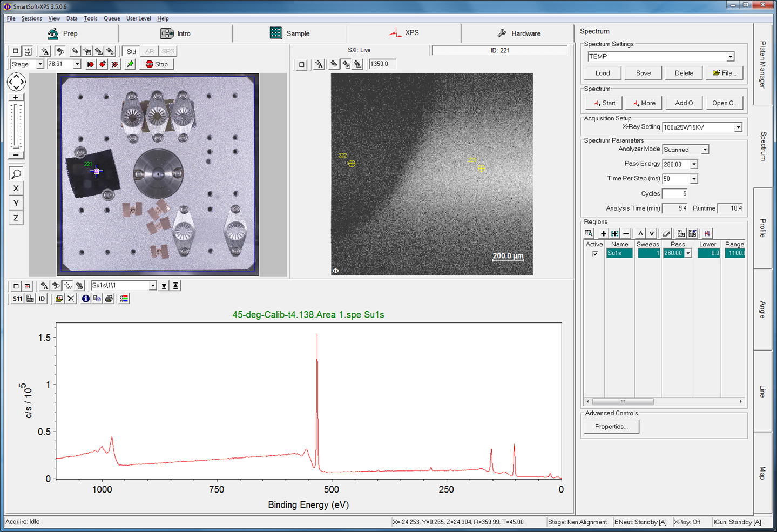Click the magnifier zoom tool

16,174
